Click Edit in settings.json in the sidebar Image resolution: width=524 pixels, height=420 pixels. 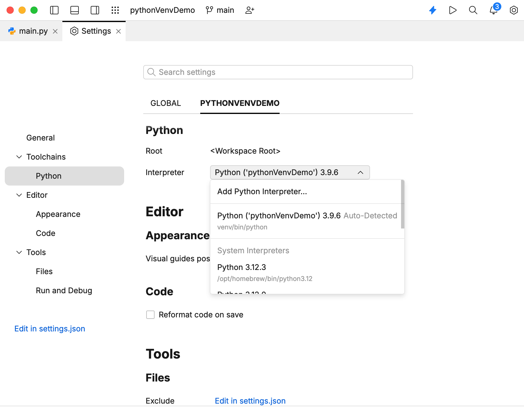pyautogui.click(x=50, y=328)
